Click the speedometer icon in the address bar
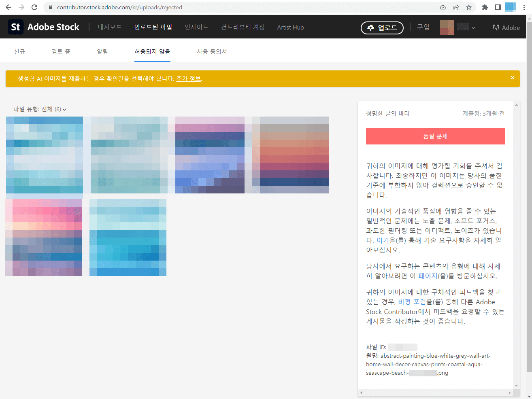 (x=443, y=7)
